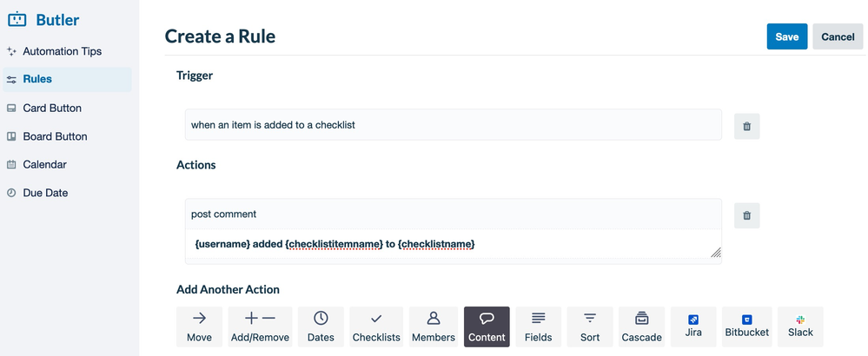The image size is (868, 356).
Task: Select the Content actions tab
Action: pos(487,326)
